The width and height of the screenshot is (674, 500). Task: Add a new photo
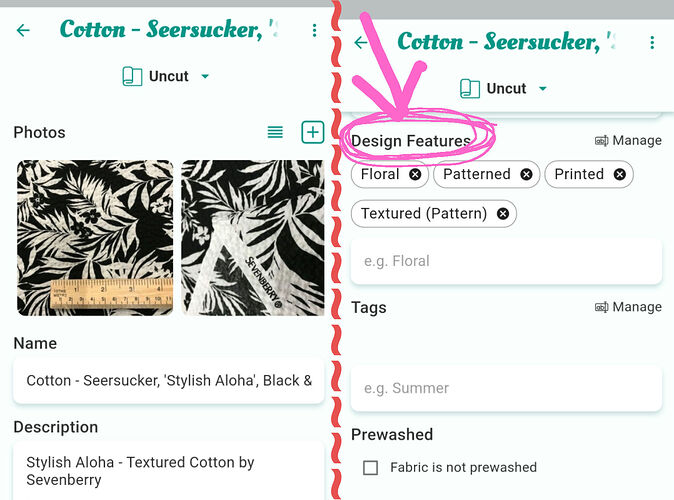pos(312,132)
